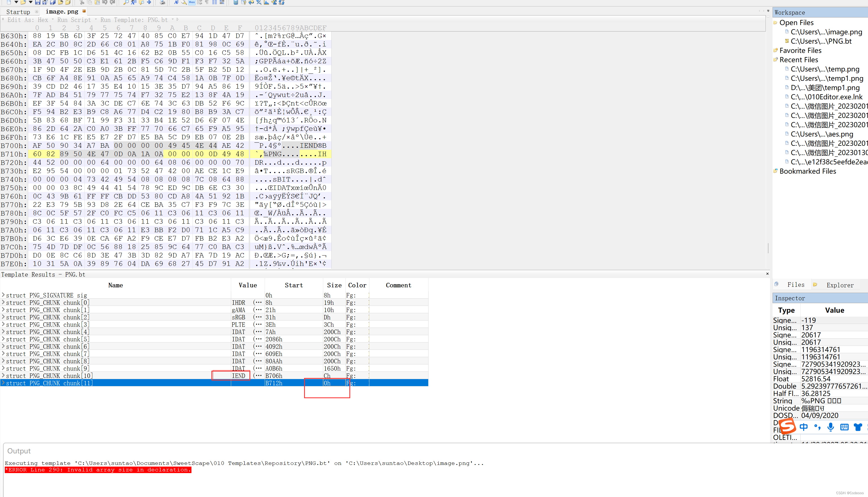Open the Sogou soft keyboard icon
The image size is (868, 497).
click(844, 427)
